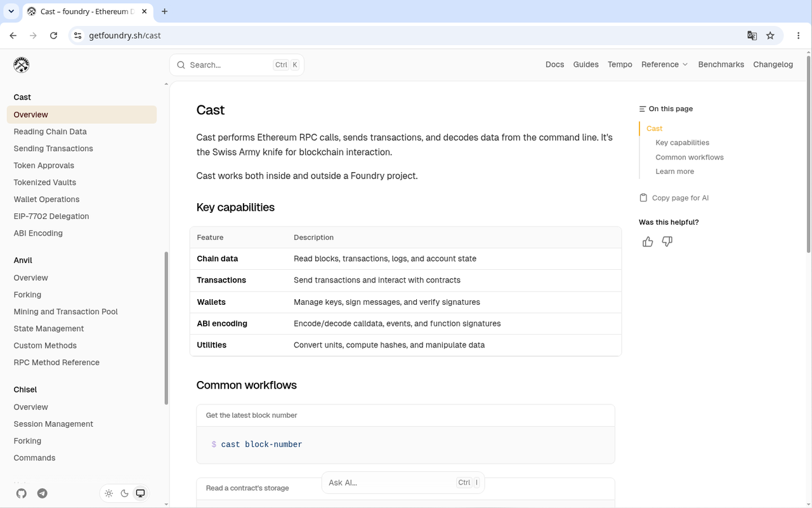The width and height of the screenshot is (812, 508).
Task: Select the 'cast block-number' command text
Action: (261, 444)
